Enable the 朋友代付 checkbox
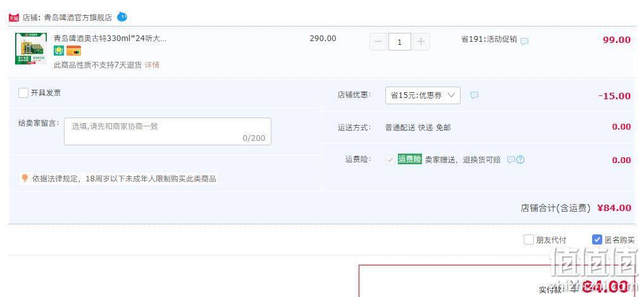The image size is (644, 297). pyautogui.click(x=529, y=239)
